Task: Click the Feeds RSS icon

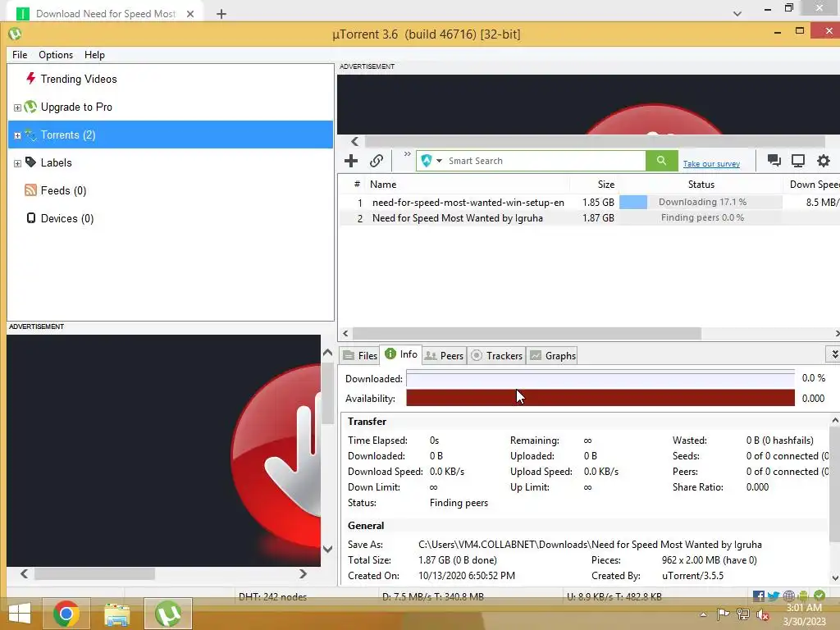Action: coord(31,190)
